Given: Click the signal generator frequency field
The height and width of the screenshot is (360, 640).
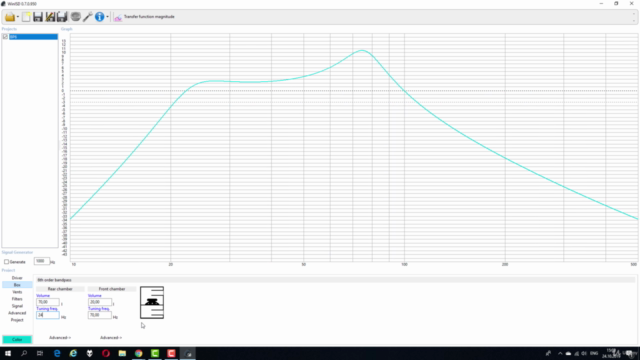Looking at the screenshot, I should (42, 261).
